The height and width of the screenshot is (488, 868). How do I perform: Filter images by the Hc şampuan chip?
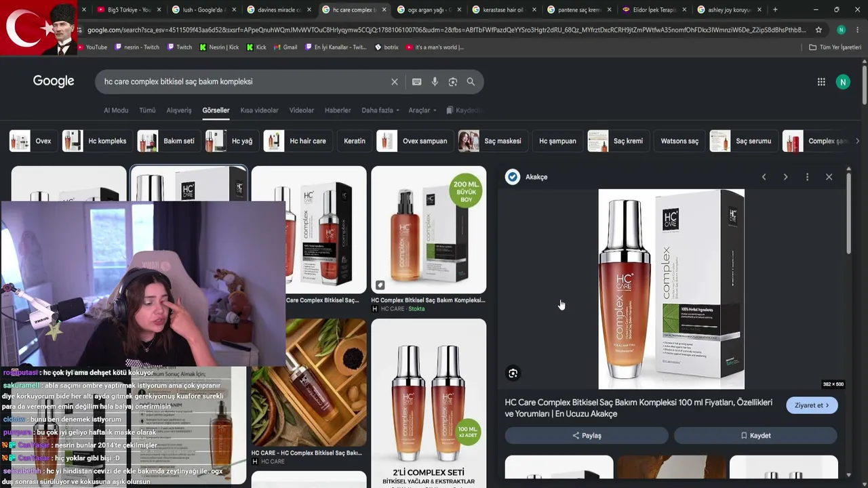click(557, 141)
